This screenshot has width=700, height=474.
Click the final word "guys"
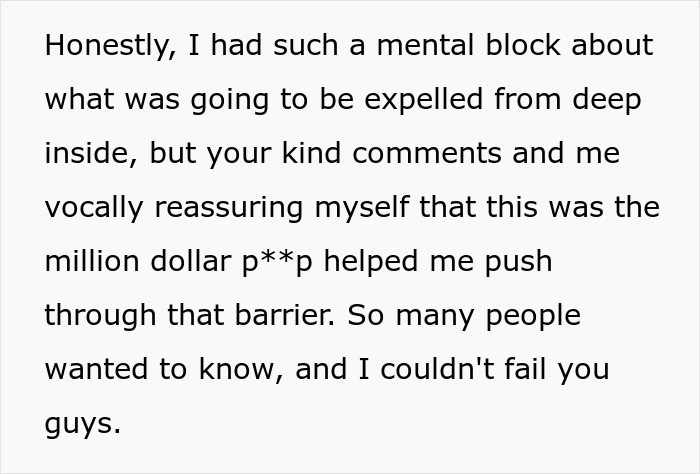tap(82, 424)
